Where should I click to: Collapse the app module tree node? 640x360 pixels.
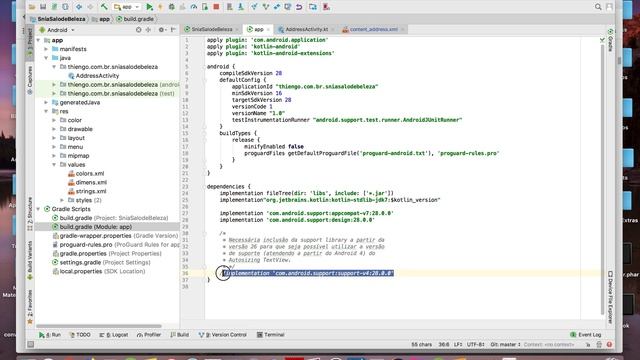click(39, 40)
